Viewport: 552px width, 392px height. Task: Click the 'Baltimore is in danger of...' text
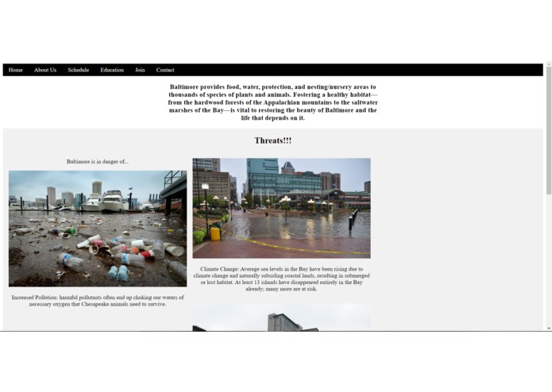[98, 162]
